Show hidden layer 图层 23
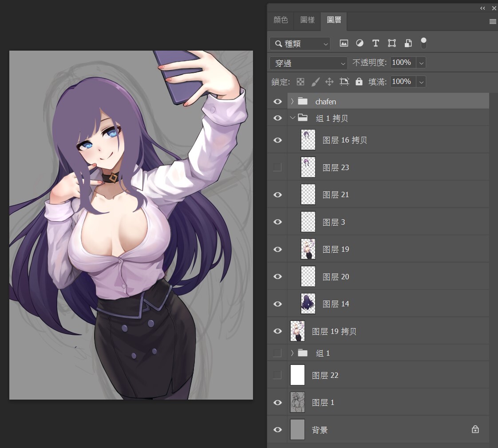This screenshot has width=498, height=448. [277, 167]
